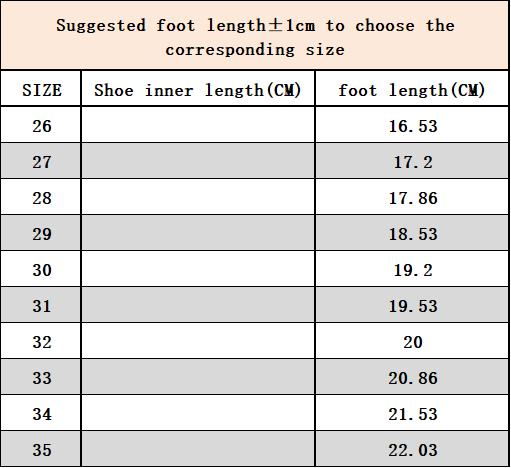
Task: Click the foot length(CM) column header
Action: pyautogui.click(x=412, y=89)
